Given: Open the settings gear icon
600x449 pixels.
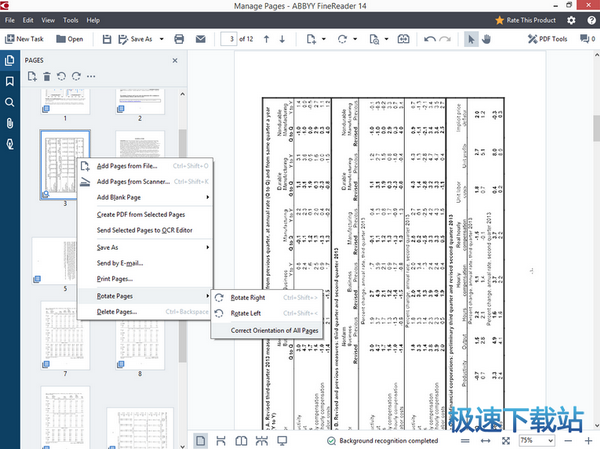Looking at the screenshot, I should pos(571,20).
